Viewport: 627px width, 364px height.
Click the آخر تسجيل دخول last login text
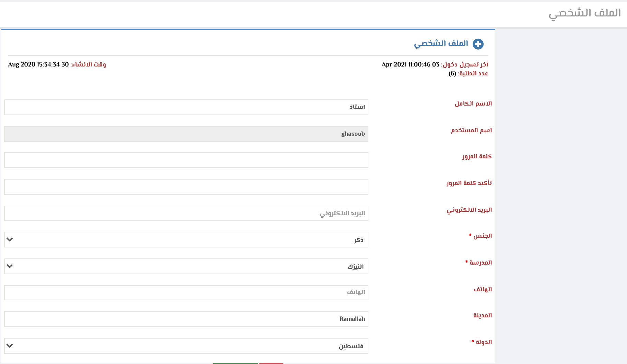[x=435, y=64]
